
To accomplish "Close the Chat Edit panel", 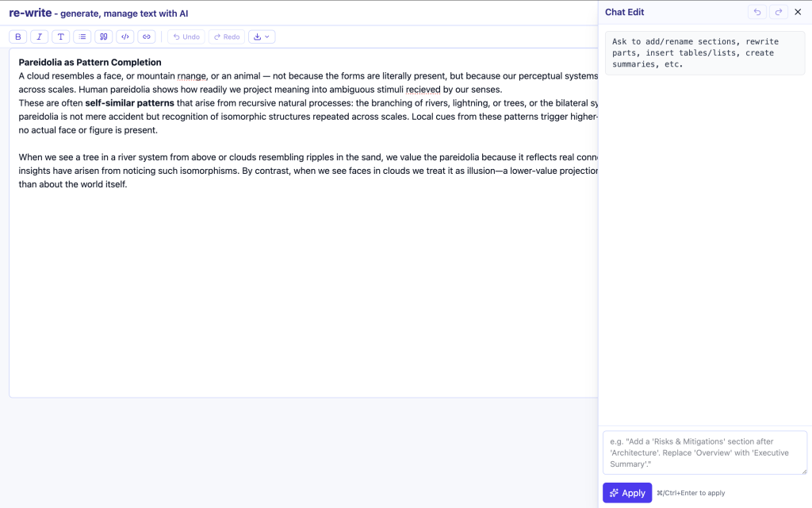I will pyautogui.click(x=798, y=12).
